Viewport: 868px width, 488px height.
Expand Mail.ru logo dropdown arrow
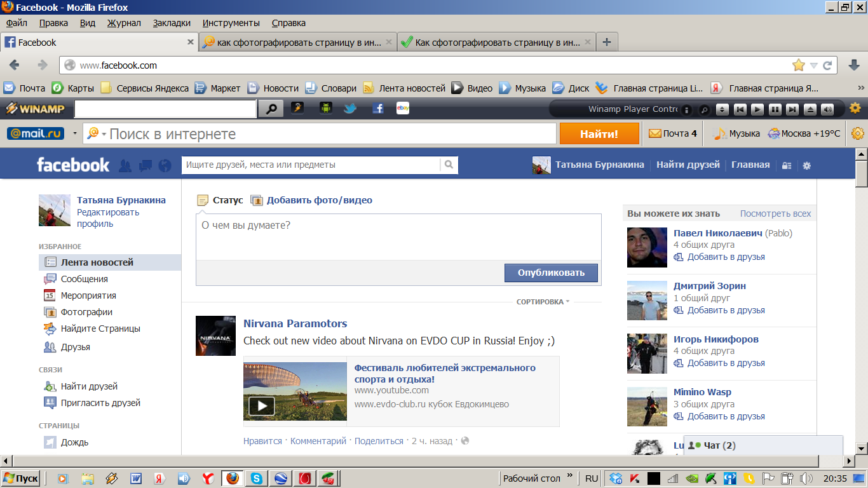(x=75, y=133)
